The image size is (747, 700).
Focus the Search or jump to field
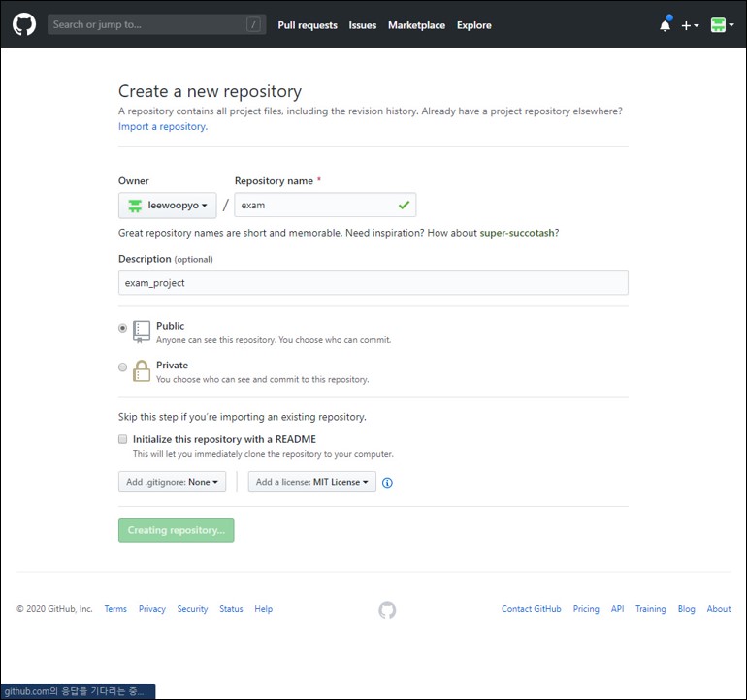pos(157,24)
